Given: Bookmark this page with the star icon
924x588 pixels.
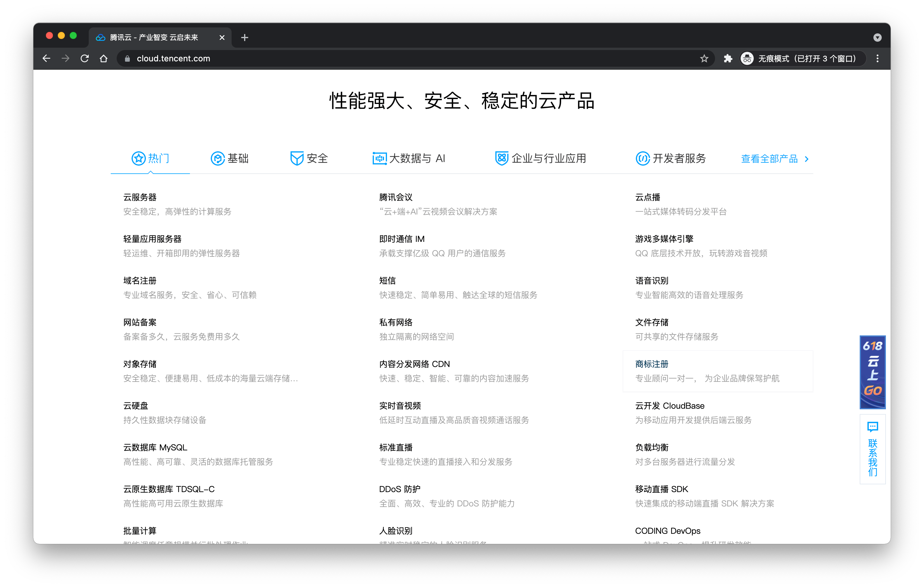Looking at the screenshot, I should point(704,58).
